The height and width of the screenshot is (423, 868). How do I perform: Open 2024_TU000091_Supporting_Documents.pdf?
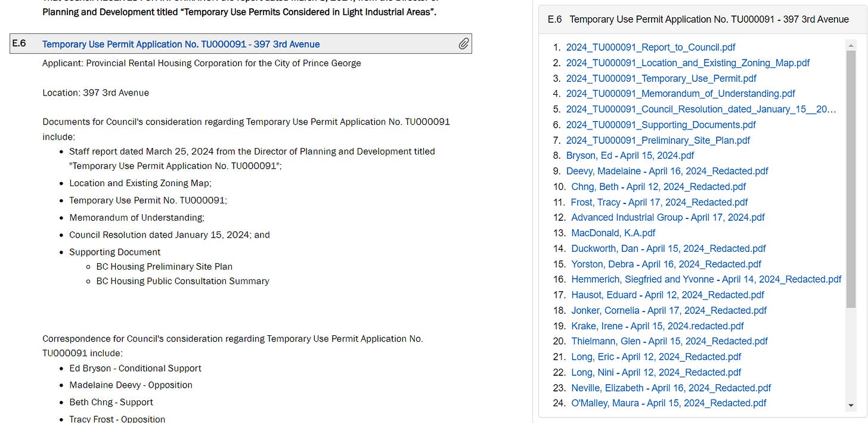click(x=661, y=125)
